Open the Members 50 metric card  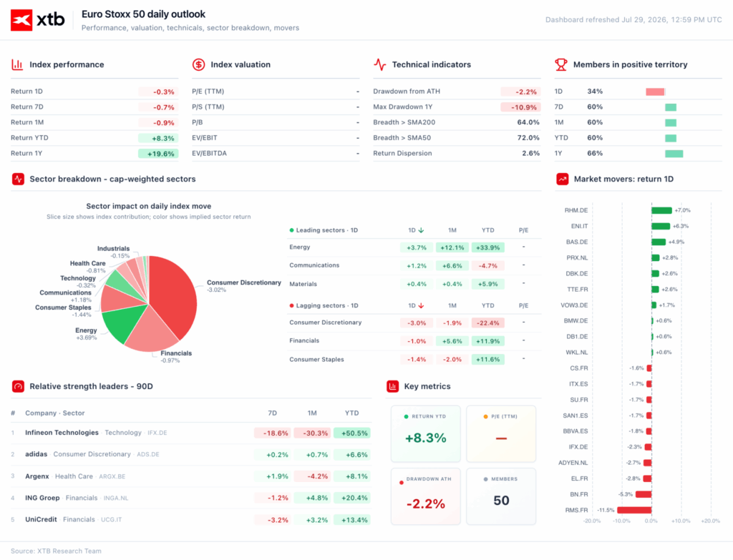pyautogui.click(x=501, y=496)
